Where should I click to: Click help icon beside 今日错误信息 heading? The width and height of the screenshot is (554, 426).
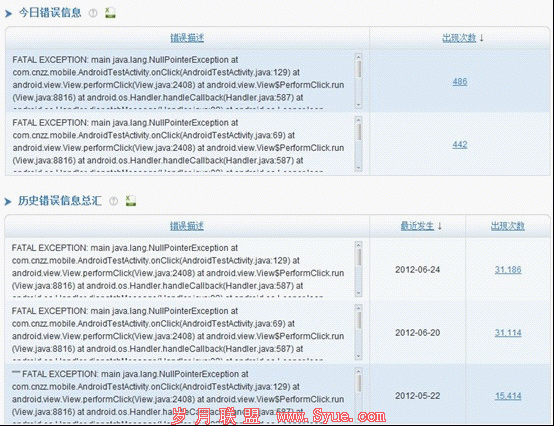93,13
